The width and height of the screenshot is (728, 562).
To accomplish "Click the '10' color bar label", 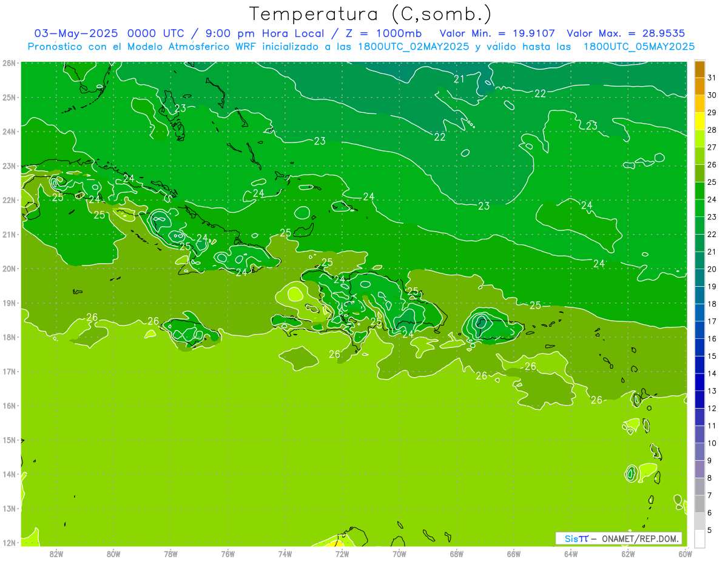I will pos(712,443).
